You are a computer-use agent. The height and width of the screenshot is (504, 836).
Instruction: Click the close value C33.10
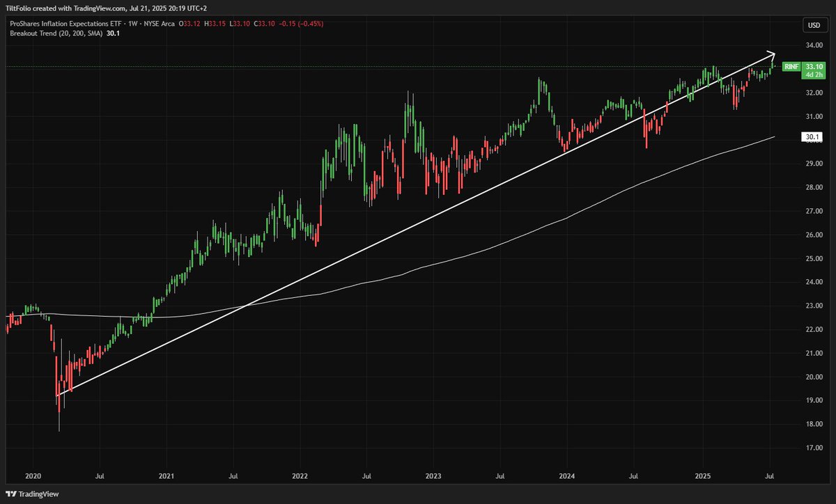pos(265,24)
